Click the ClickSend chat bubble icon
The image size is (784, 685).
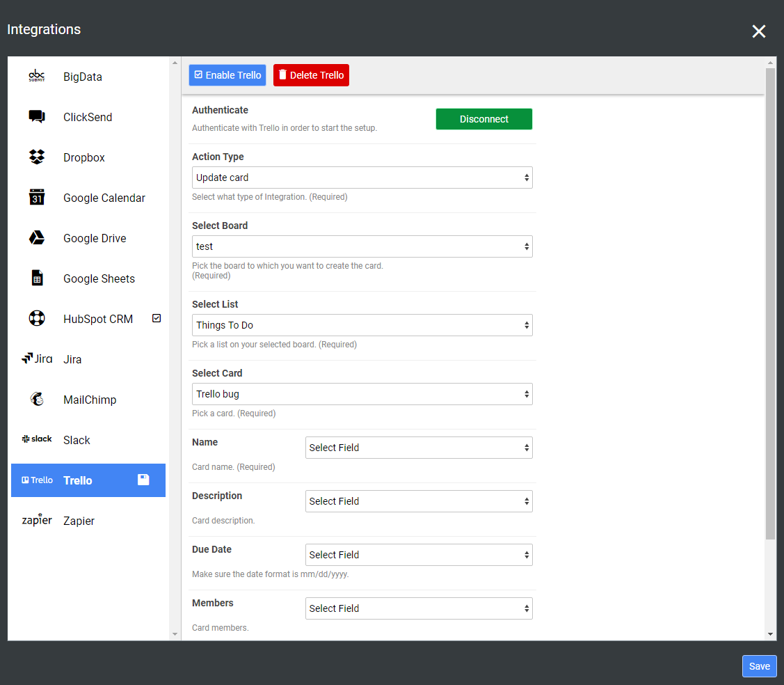coord(36,116)
